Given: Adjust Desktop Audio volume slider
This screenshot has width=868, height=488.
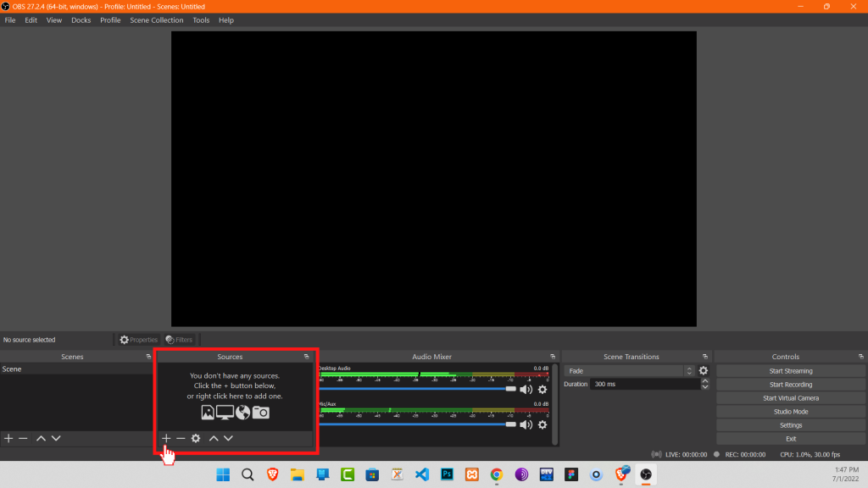Looking at the screenshot, I should 511,389.
